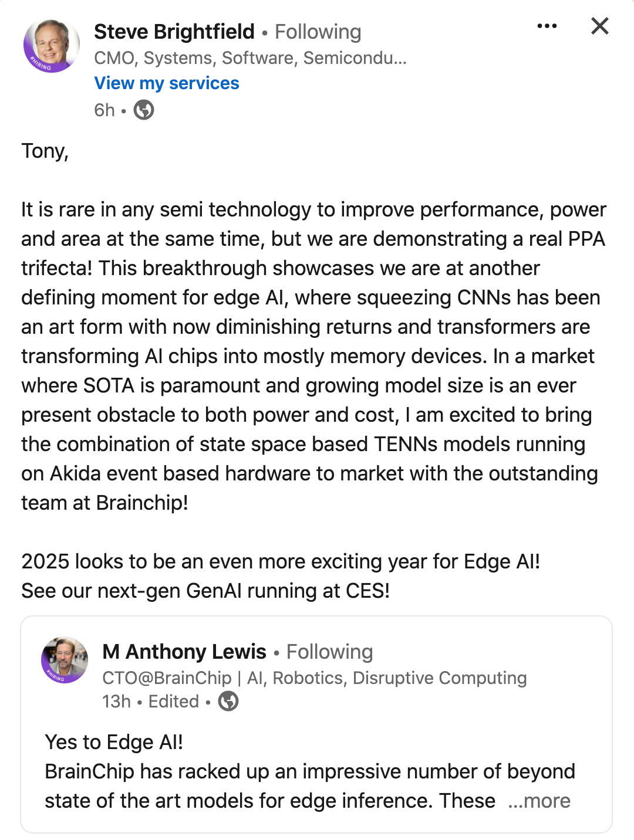This screenshot has height=840, width=634.
Task: Expand reshared post with …more
Action: click(x=539, y=801)
